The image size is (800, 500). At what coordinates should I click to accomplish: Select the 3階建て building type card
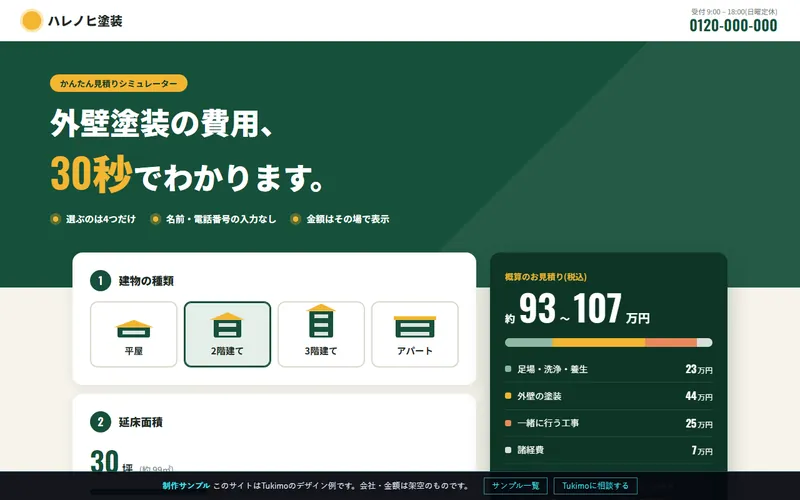pyautogui.click(x=321, y=334)
